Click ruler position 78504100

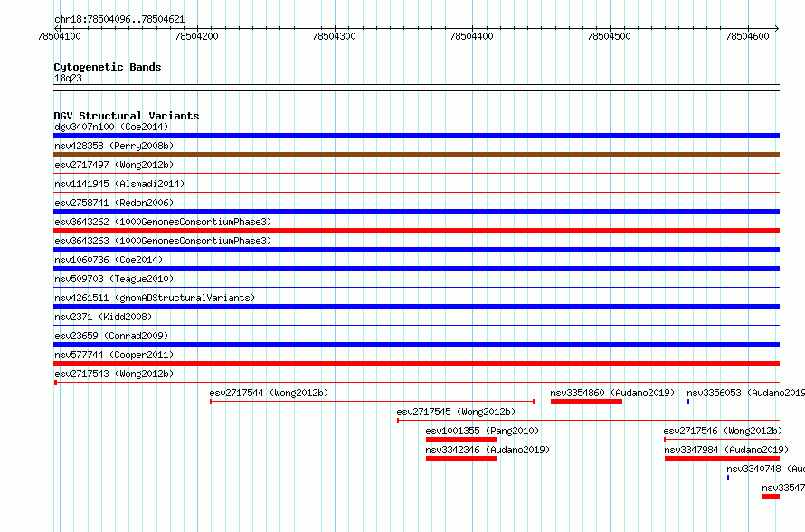click(59, 36)
